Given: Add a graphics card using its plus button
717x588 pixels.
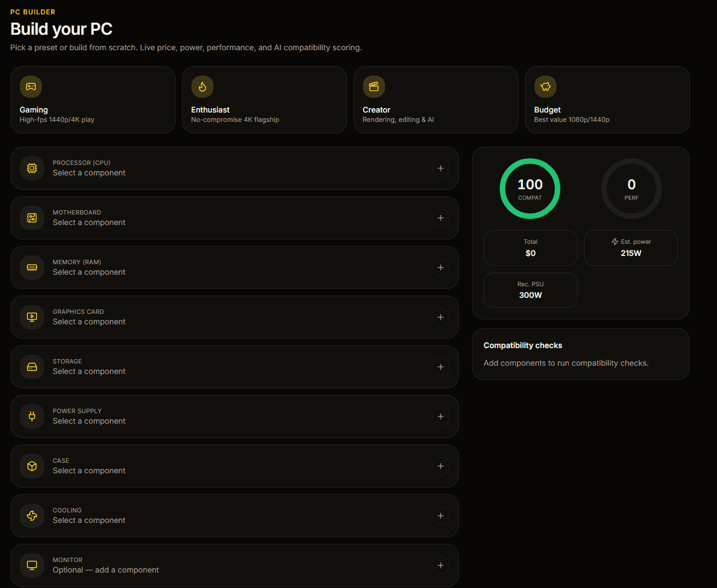Looking at the screenshot, I should click(441, 317).
